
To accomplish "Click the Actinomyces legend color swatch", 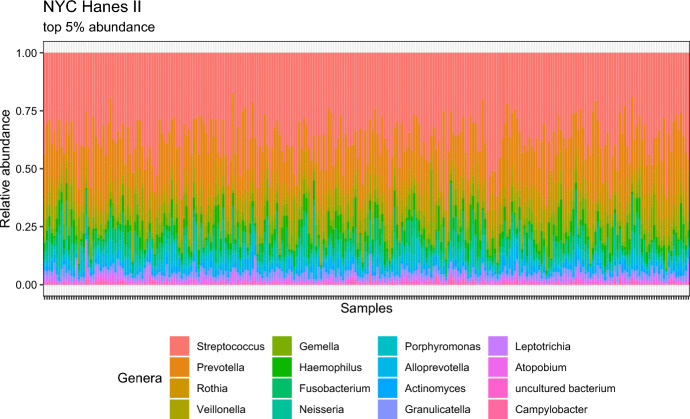I will pyautogui.click(x=388, y=388).
